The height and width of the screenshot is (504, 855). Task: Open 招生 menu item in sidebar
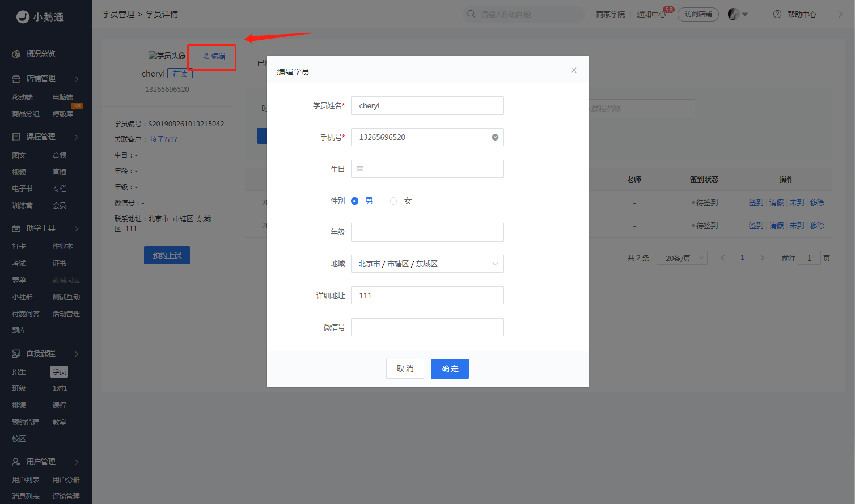[x=19, y=372]
